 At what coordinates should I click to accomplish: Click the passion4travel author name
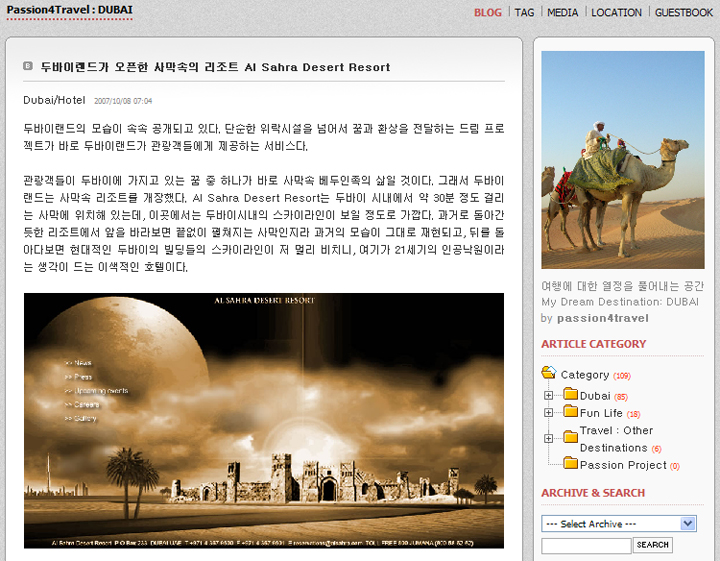pyautogui.click(x=602, y=318)
